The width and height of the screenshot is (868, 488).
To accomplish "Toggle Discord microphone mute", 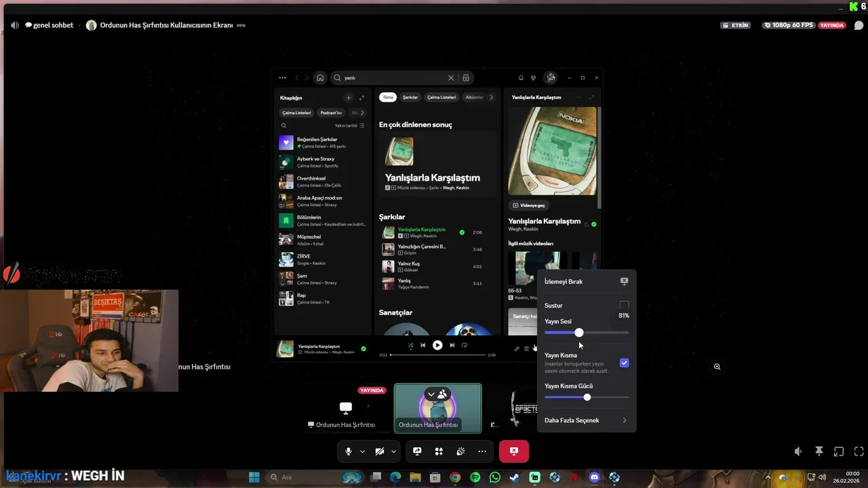I will pyautogui.click(x=349, y=451).
